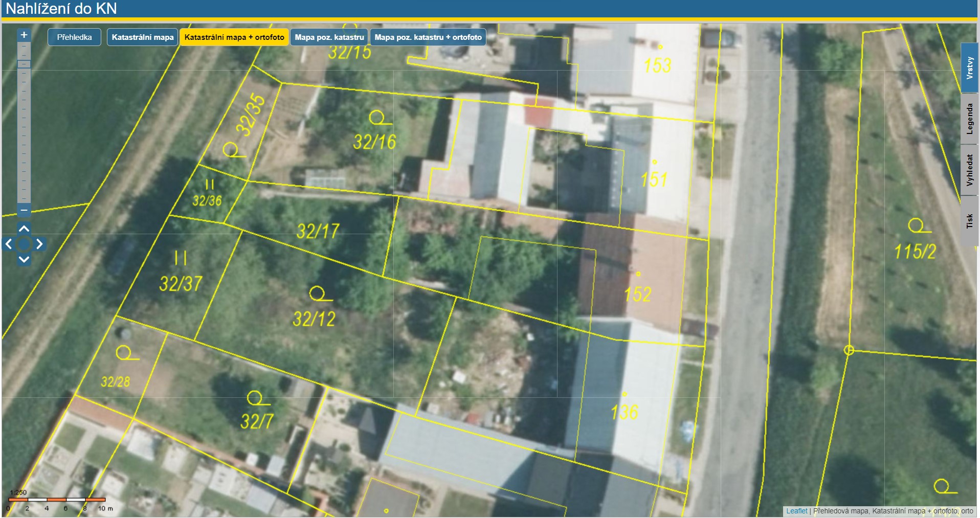This screenshot has height=518, width=980.
Task: Expand the Vrstvy side panel
Action: click(969, 68)
